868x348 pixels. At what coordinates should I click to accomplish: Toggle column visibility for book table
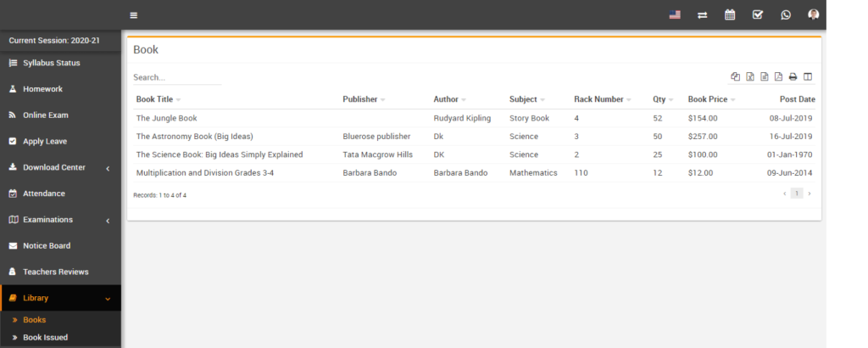[x=808, y=77]
